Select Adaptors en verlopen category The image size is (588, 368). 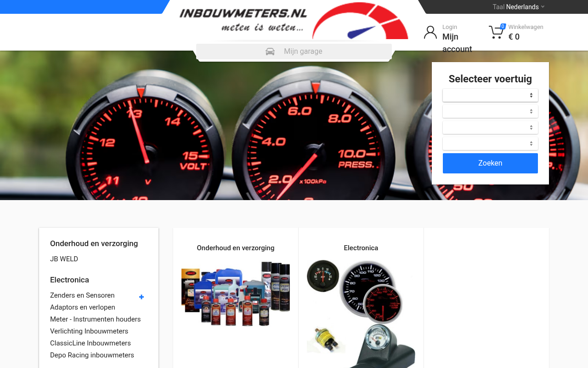coord(83,307)
